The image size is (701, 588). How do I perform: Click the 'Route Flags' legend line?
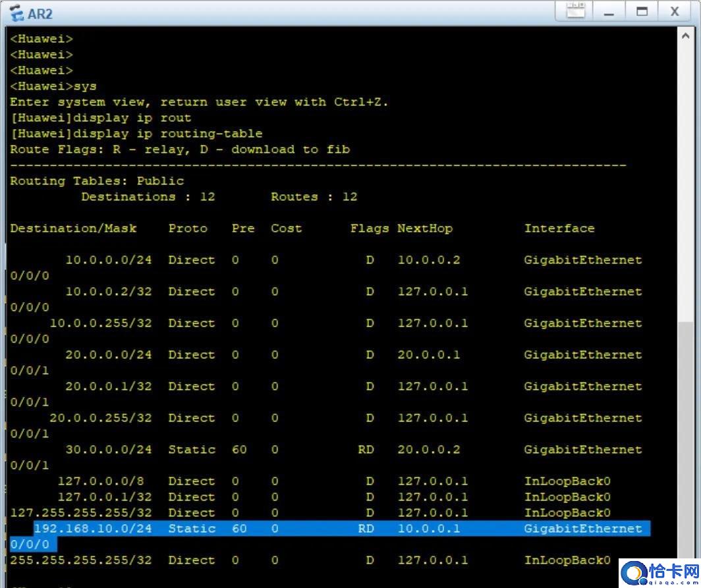180,149
